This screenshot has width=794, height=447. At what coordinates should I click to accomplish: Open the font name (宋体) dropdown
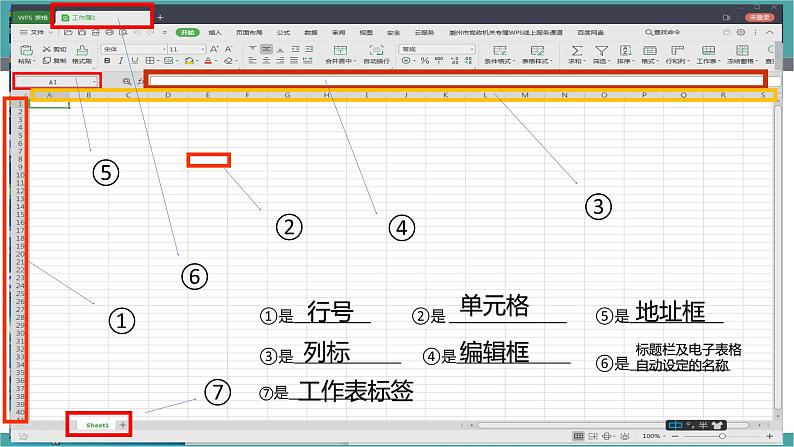click(164, 49)
